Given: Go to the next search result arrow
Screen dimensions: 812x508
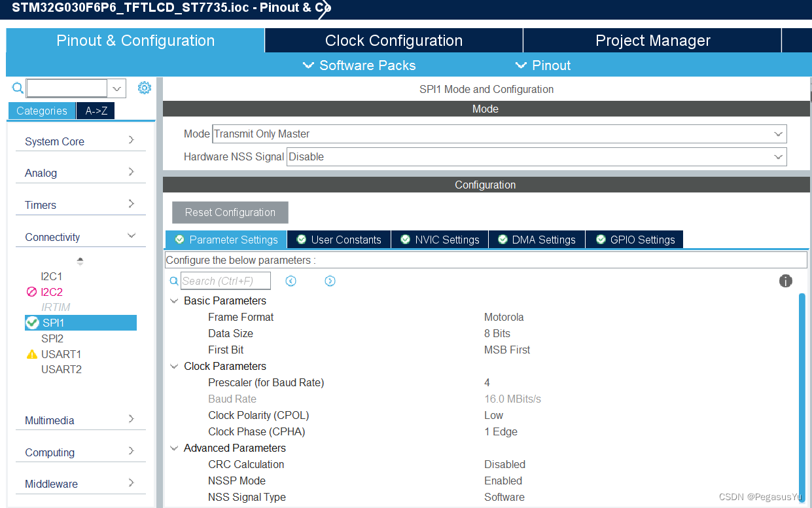Looking at the screenshot, I should point(330,281).
